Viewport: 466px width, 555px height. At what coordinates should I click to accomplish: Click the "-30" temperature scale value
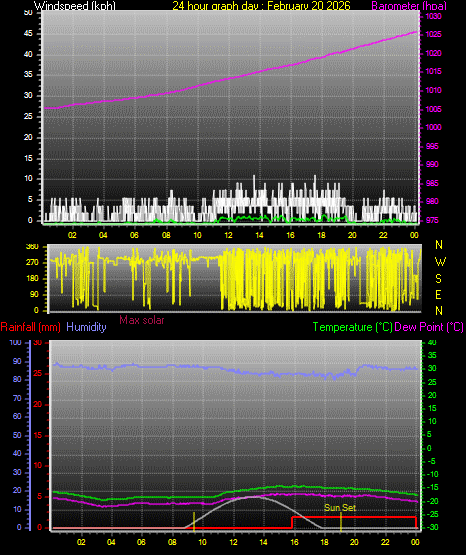click(432, 527)
